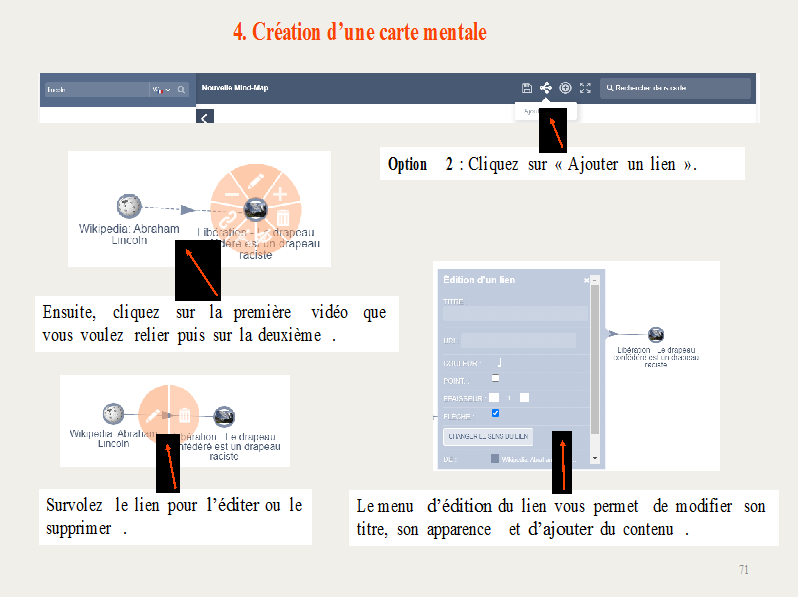The width and height of the screenshot is (800, 600).
Task: Click the Rechercher search field in top bar
Action: 681,89
